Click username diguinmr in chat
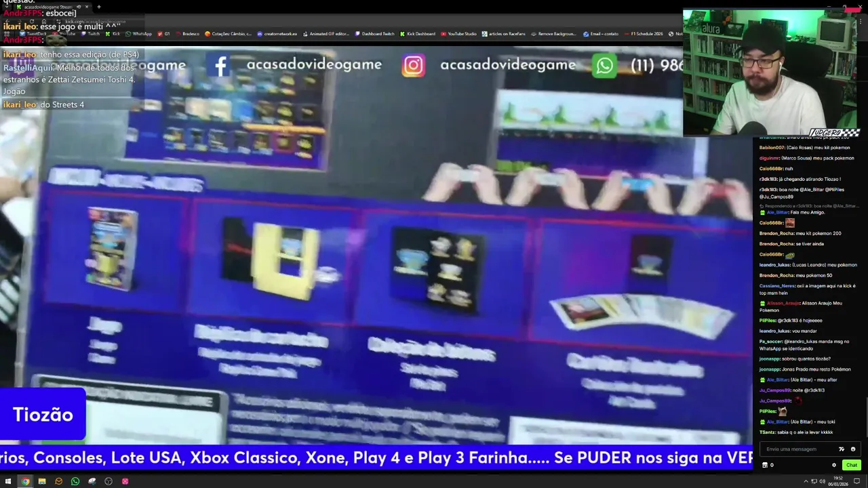The width and height of the screenshot is (868, 488). pos(769,158)
